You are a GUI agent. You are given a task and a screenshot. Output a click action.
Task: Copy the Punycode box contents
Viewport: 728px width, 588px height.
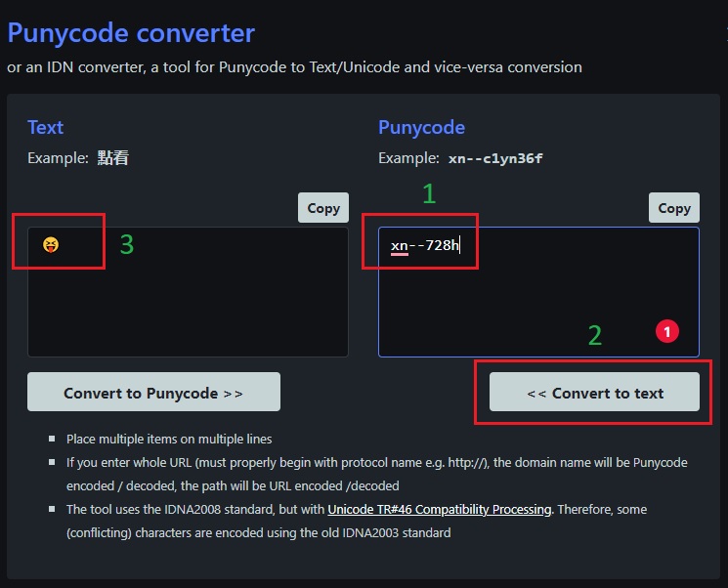click(673, 208)
